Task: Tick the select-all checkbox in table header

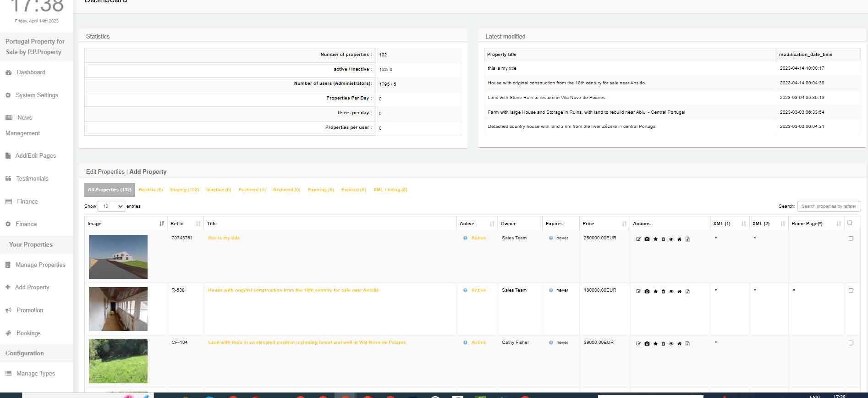Action: click(x=850, y=223)
